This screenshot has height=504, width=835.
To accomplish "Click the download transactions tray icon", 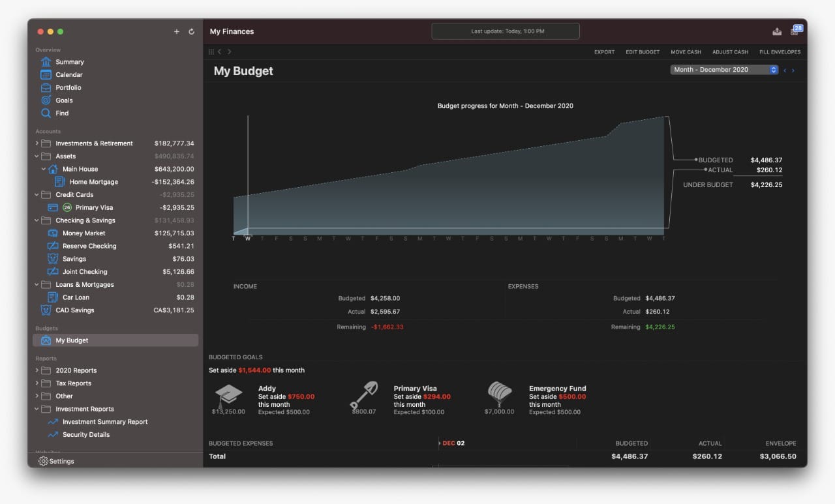I will click(777, 31).
